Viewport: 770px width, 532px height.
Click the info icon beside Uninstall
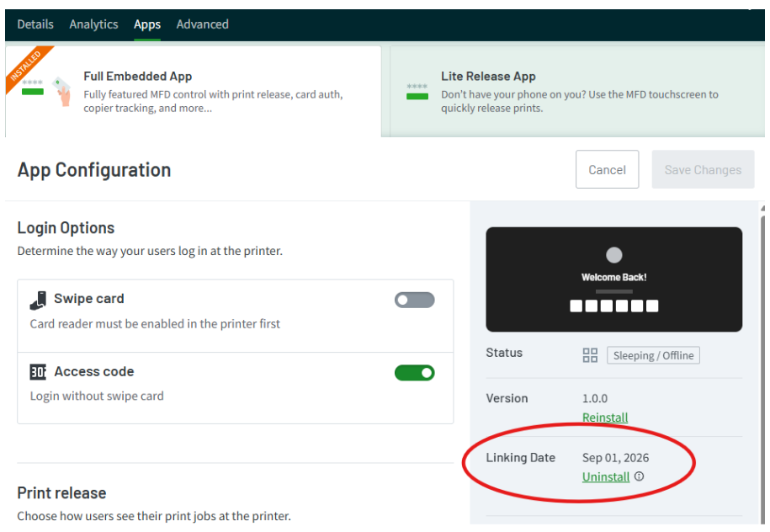coord(639,476)
